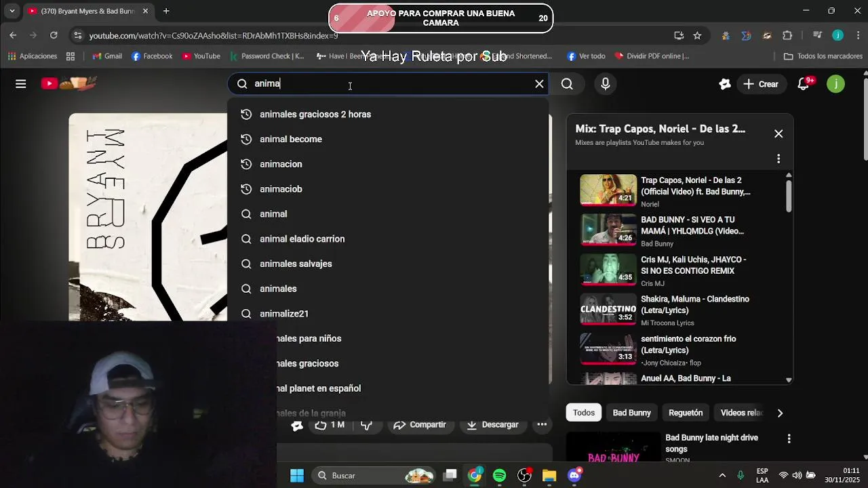Viewport: 868px width, 488px height.
Task: Open File Explorer from the taskbar
Action: coord(549,475)
